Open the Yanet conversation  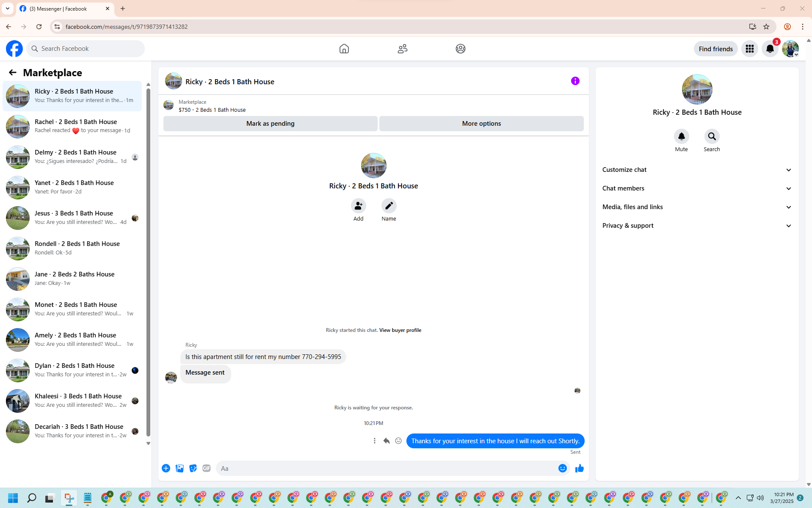72,188
